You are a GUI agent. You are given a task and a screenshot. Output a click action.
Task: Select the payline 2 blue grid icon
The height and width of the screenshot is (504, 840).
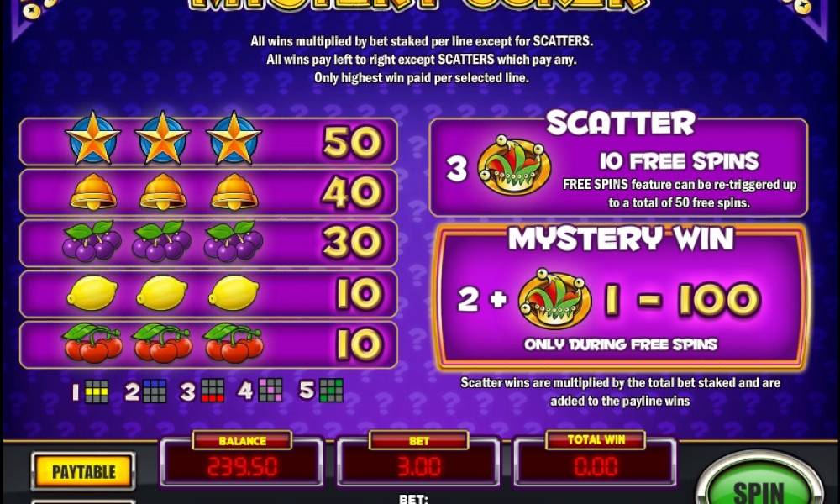pos(155,391)
